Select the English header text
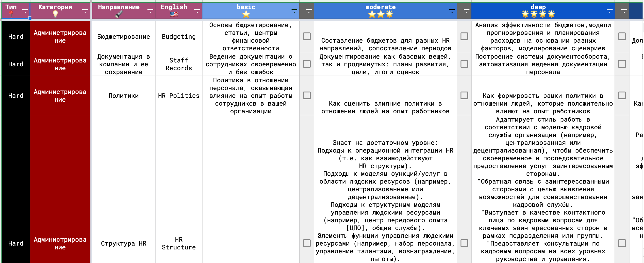The image size is (644, 263). pos(174,7)
